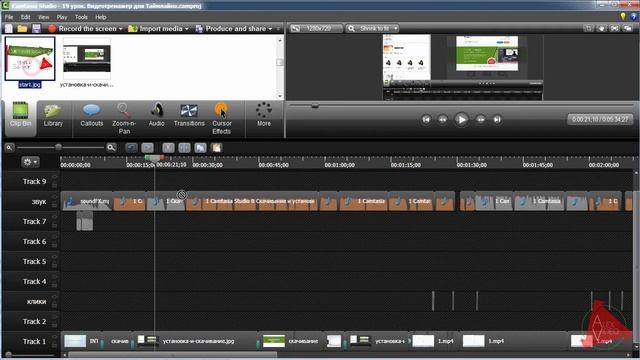Click the pan hand icon above preview
The image size is (640, 360).
(x=602, y=28)
